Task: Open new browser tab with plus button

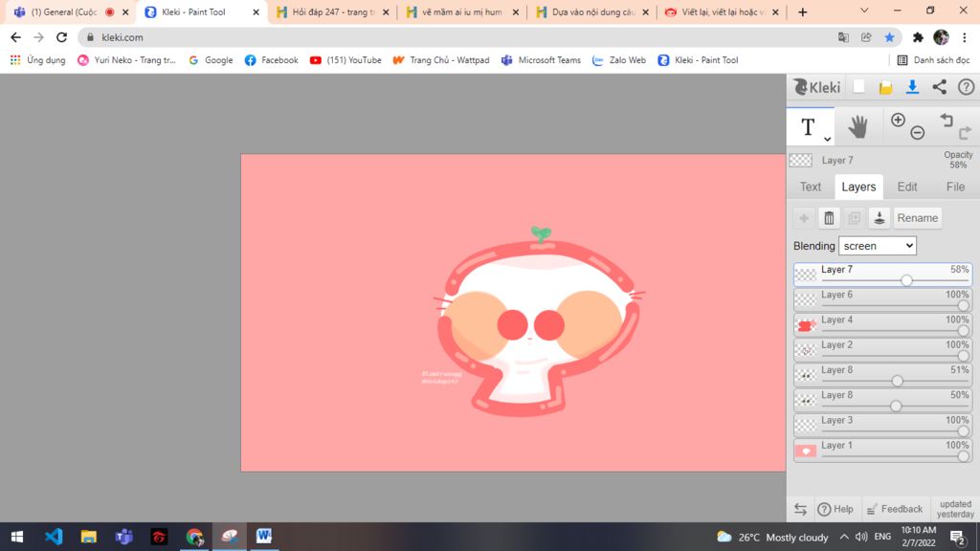Action: [803, 11]
